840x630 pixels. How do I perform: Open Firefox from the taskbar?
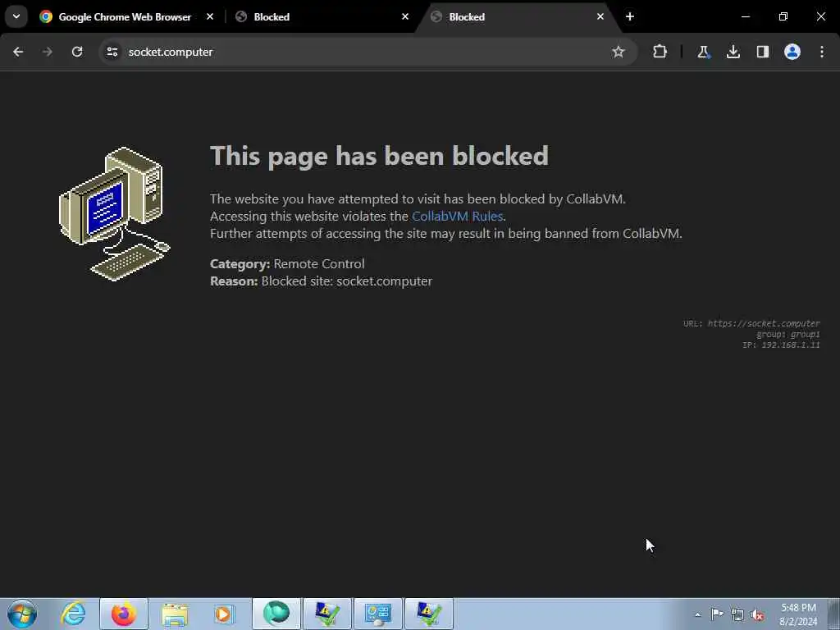point(124,614)
